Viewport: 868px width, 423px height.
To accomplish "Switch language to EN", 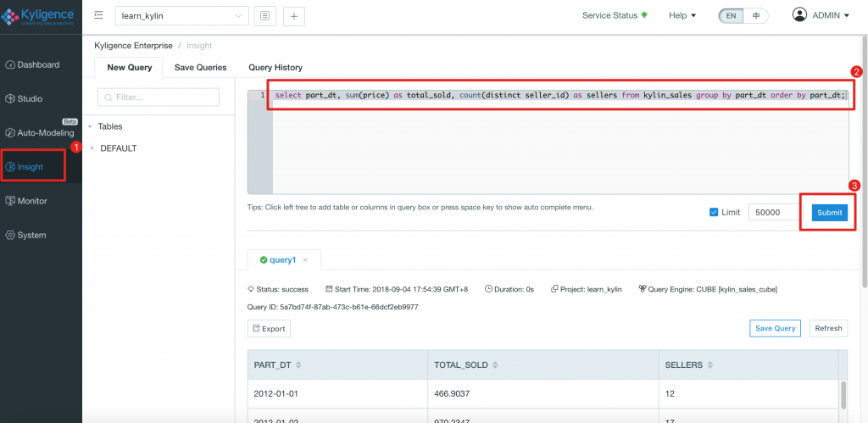I will coord(731,15).
